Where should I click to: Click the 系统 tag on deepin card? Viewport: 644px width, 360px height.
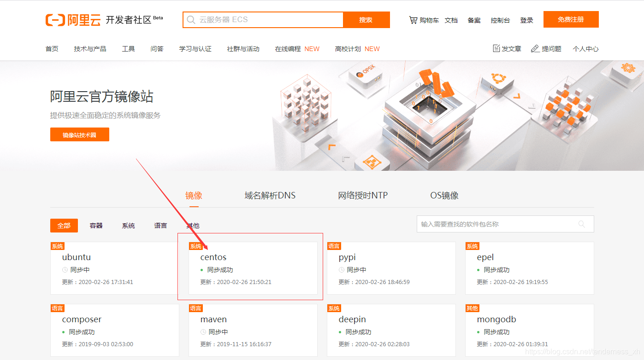334,308
